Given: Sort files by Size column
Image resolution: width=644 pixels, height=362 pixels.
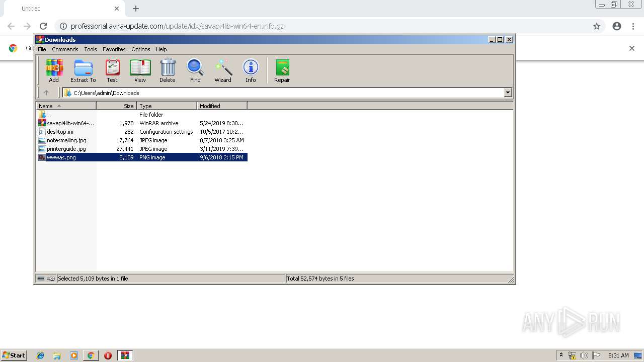Looking at the screenshot, I should (x=116, y=106).
